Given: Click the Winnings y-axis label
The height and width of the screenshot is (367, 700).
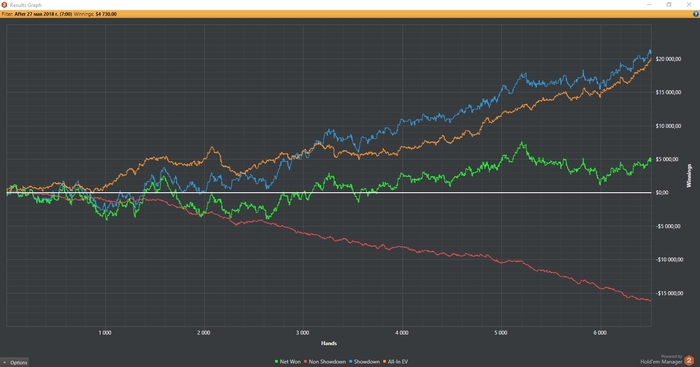Looking at the screenshot, I should coord(690,175).
